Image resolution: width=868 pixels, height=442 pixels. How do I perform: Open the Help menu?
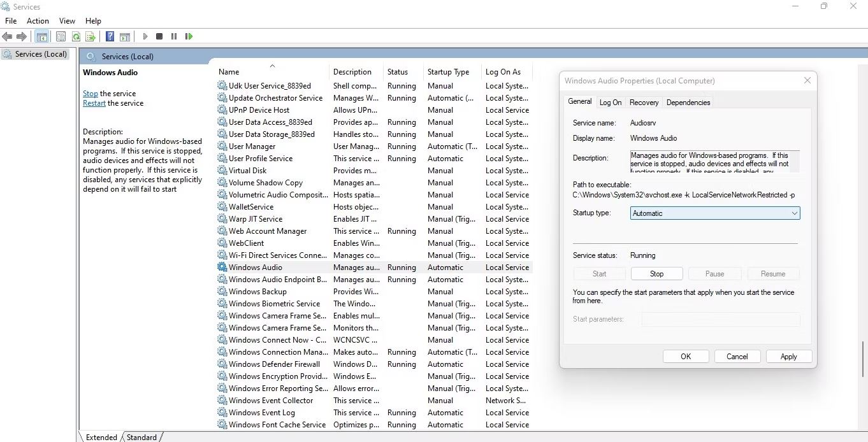[93, 21]
